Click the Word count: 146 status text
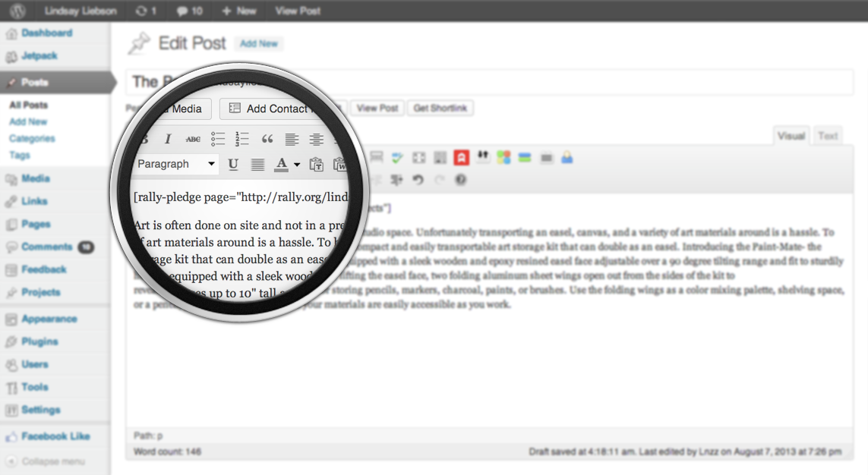868x475 pixels. (x=167, y=451)
